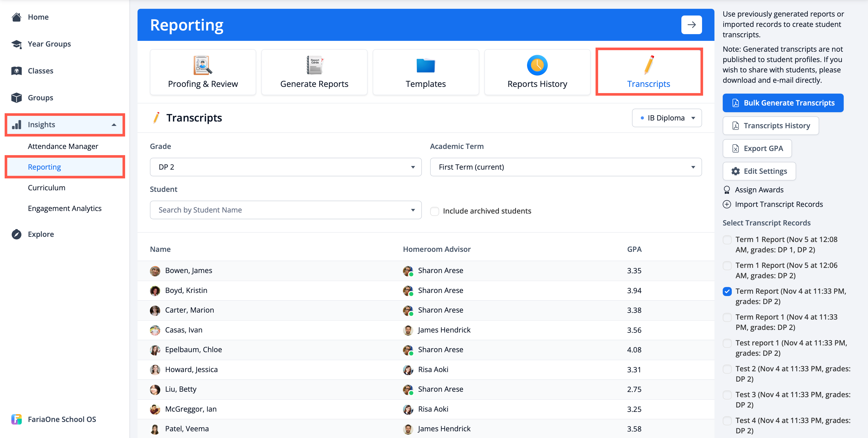The height and width of the screenshot is (438, 868).
Task: Click the Year Groups graduation cap icon
Action: pos(16,44)
